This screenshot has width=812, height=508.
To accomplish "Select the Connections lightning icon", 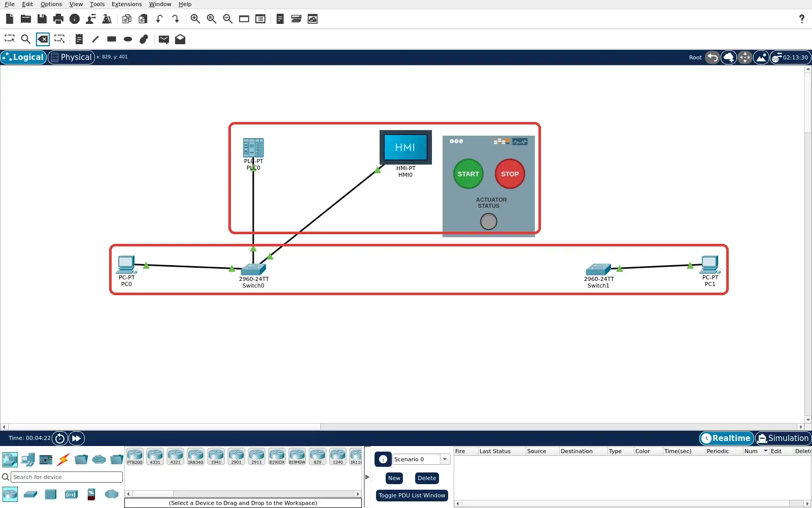I will 63,460.
